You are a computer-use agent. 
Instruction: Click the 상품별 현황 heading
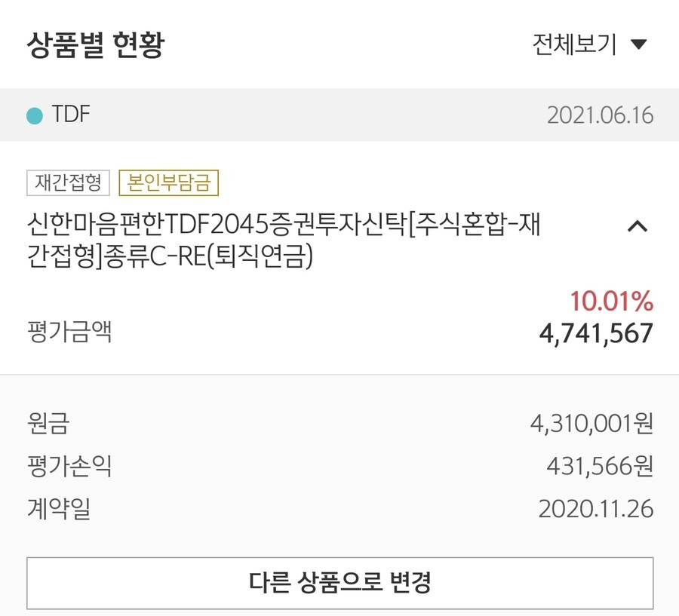[96, 44]
